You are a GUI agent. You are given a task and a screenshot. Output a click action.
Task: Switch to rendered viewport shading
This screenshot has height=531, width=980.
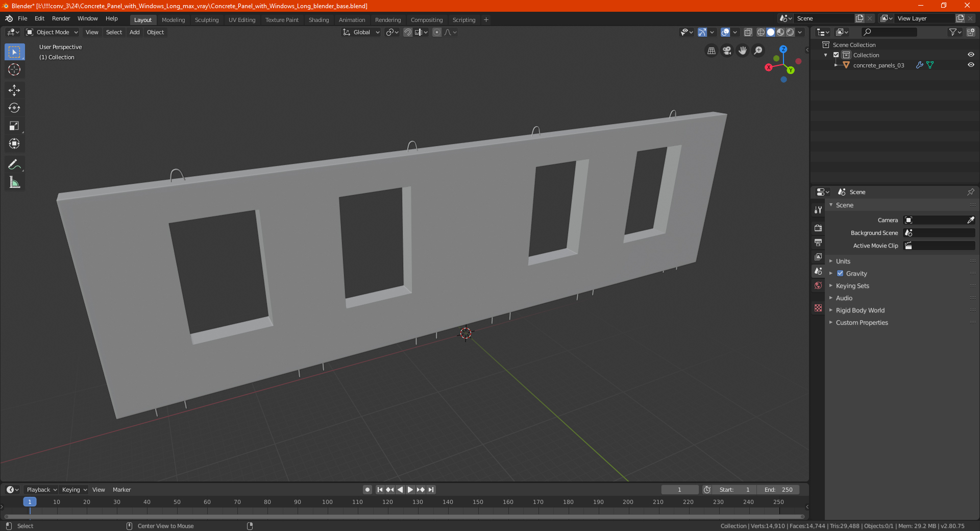(790, 32)
